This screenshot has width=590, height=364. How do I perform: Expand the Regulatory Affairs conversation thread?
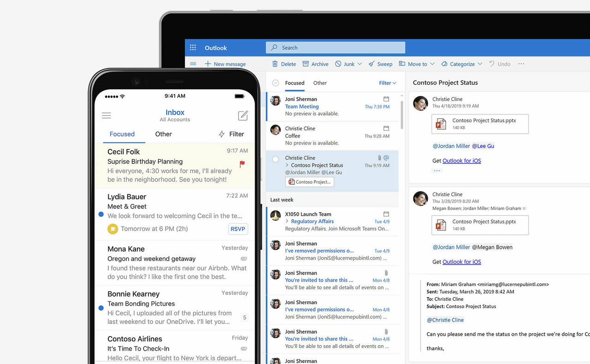tap(287, 221)
